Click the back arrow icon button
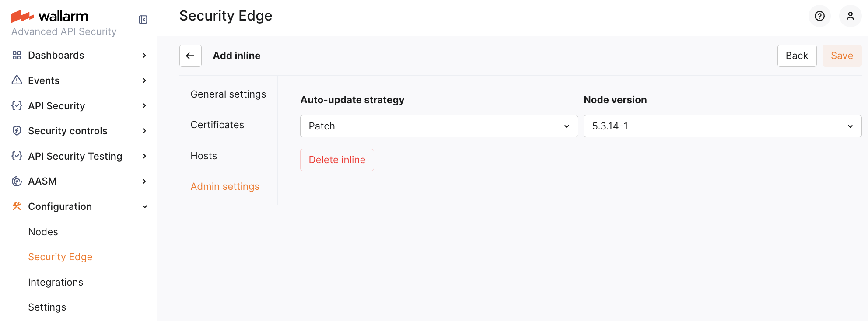Screen dimensions: 868x321 pos(190,56)
